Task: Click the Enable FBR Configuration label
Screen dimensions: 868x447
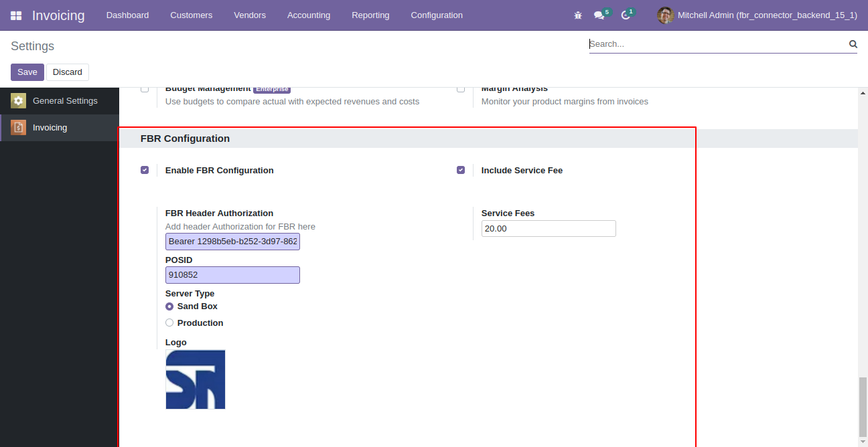Action: (220, 171)
